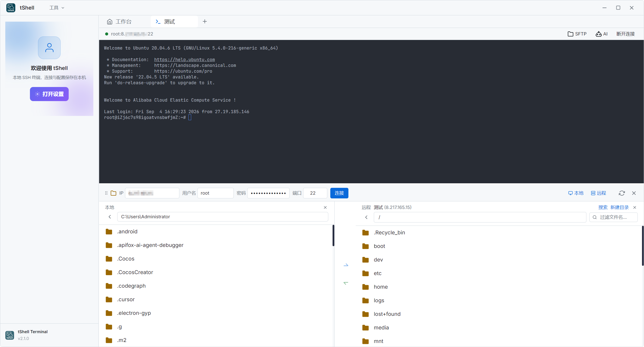Open the help.ubuntu.com documentation link
Image resolution: width=644 pixels, height=347 pixels.
184,60
